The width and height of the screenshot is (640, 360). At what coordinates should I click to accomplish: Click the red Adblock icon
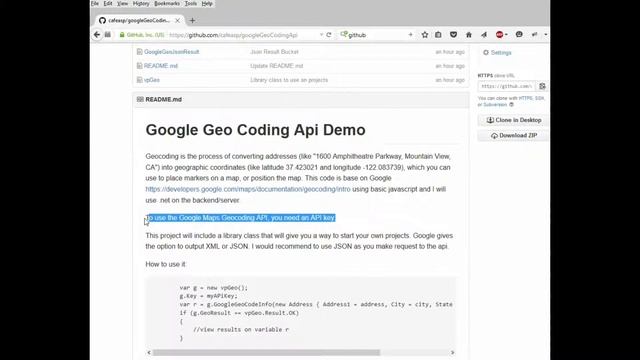coord(499,35)
